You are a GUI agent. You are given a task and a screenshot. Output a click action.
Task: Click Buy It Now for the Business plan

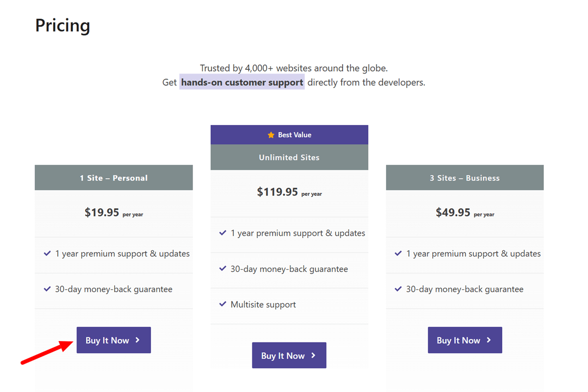click(465, 340)
